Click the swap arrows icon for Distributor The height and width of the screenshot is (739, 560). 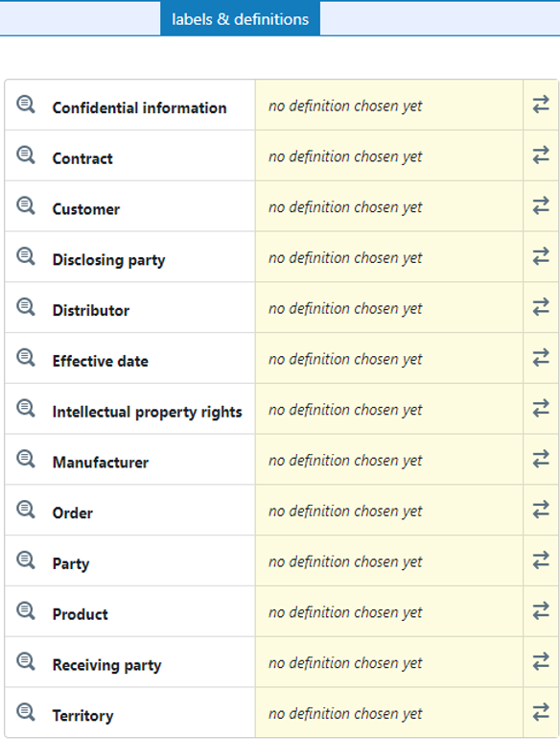(x=541, y=307)
